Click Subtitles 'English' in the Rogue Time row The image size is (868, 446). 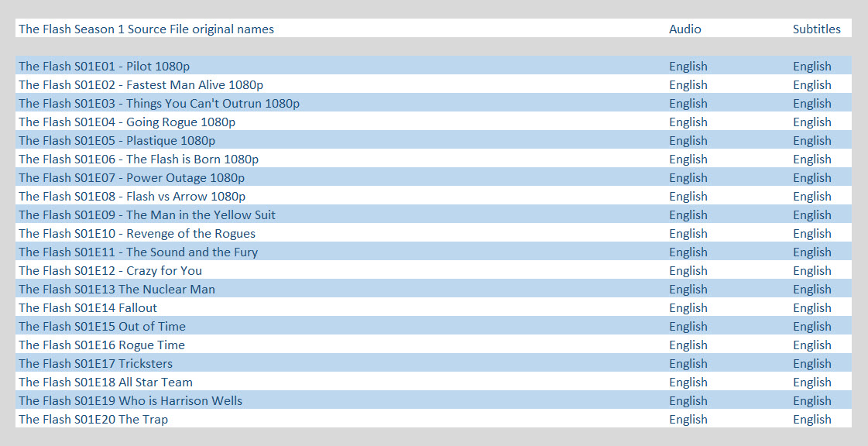point(812,345)
